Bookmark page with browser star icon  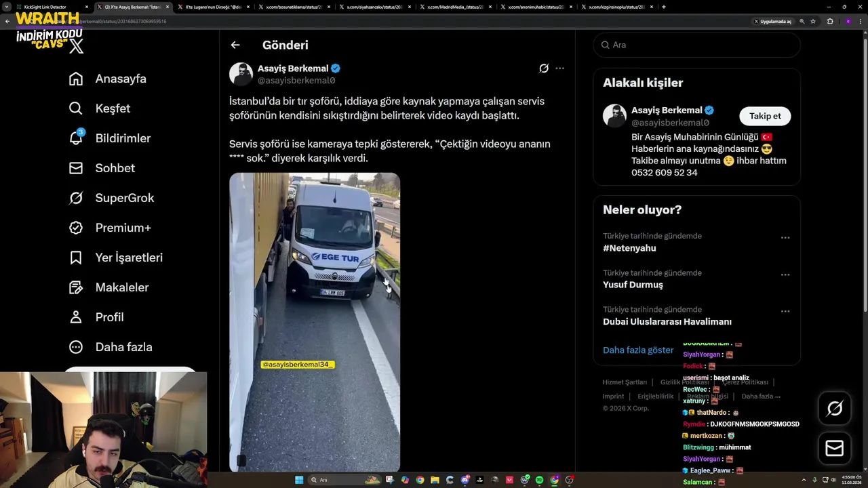813,21
